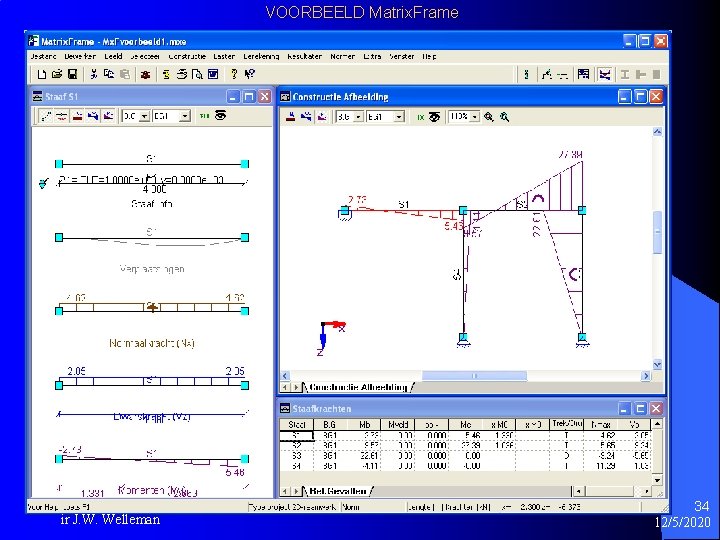The image size is (720, 540).
Task: Click the blue window icon in the main toolbar
Action: [x=213, y=74]
